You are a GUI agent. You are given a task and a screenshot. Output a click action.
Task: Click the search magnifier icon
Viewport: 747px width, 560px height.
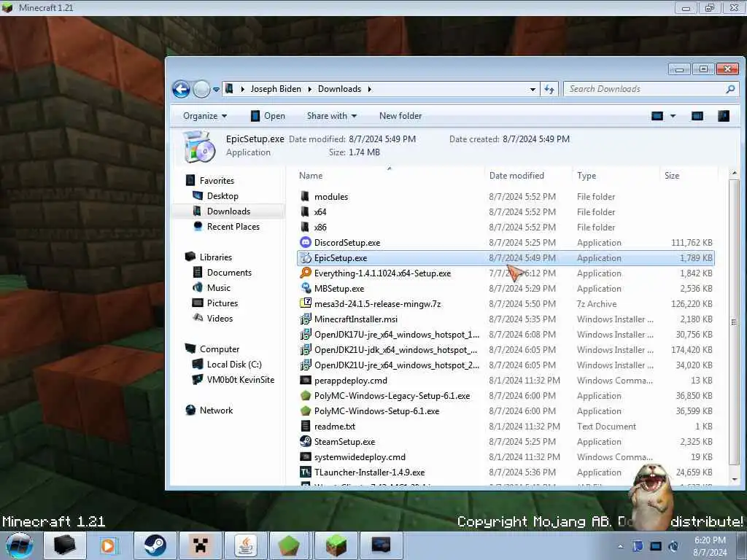(x=730, y=89)
